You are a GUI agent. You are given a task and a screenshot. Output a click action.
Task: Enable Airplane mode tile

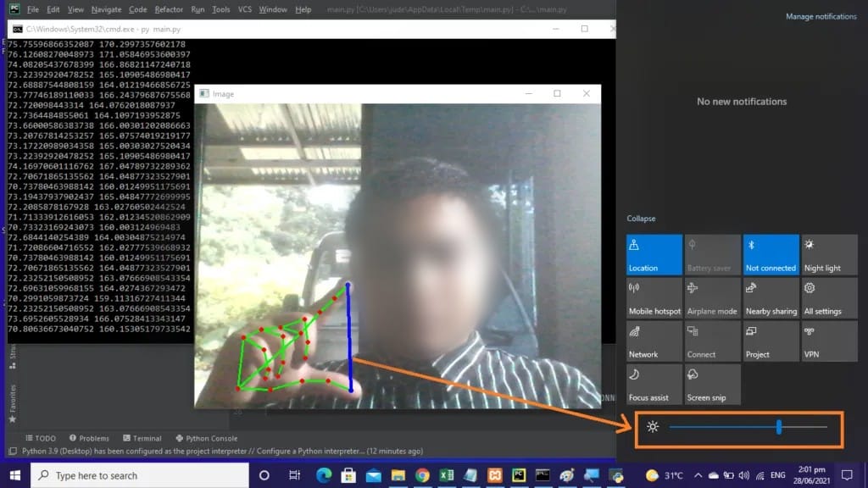(x=712, y=298)
